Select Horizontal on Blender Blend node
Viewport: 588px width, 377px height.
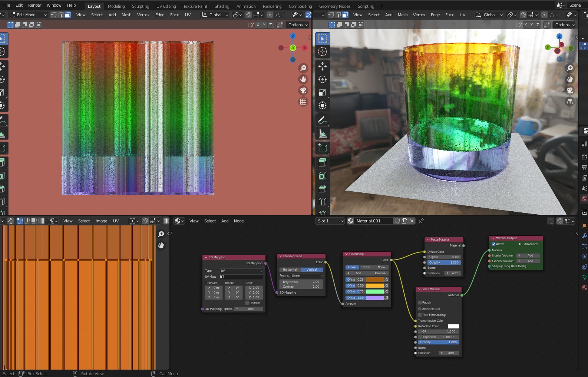click(290, 269)
